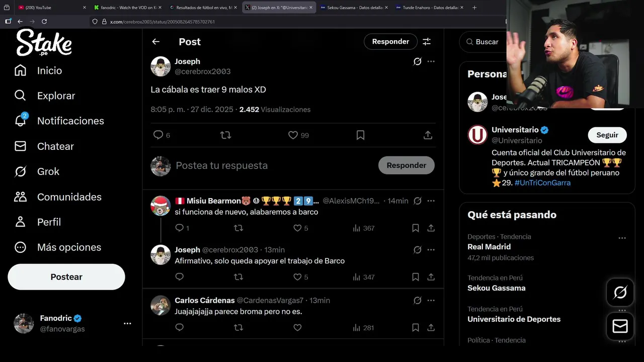The height and width of the screenshot is (362, 644).
Task: Open more menu on Misiu Bearmon's comment
Action: (431, 201)
